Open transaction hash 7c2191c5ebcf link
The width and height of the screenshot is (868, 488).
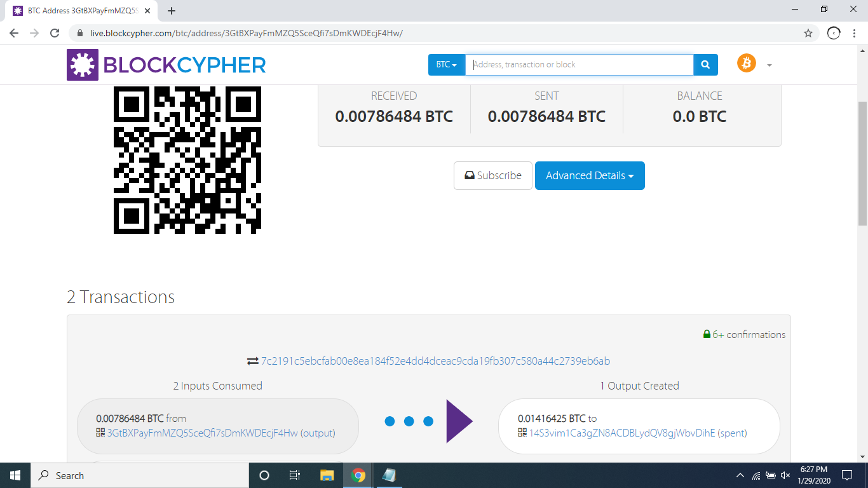(435, 361)
